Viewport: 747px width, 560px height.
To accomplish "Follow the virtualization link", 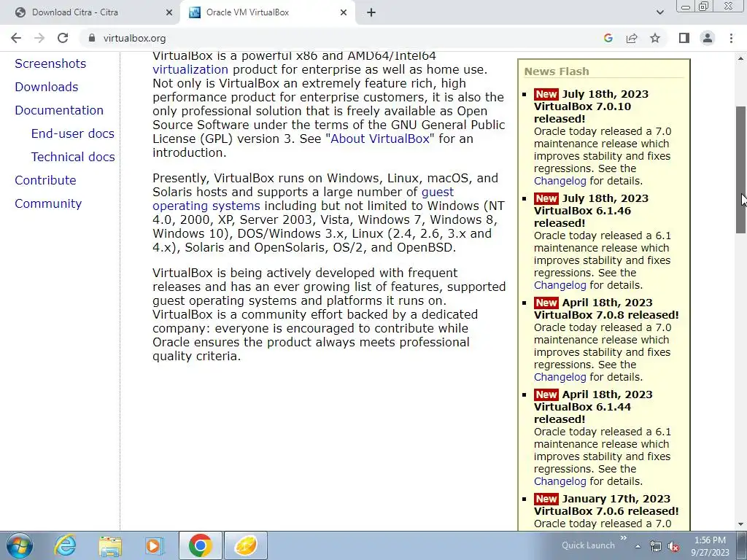I will pyautogui.click(x=190, y=69).
